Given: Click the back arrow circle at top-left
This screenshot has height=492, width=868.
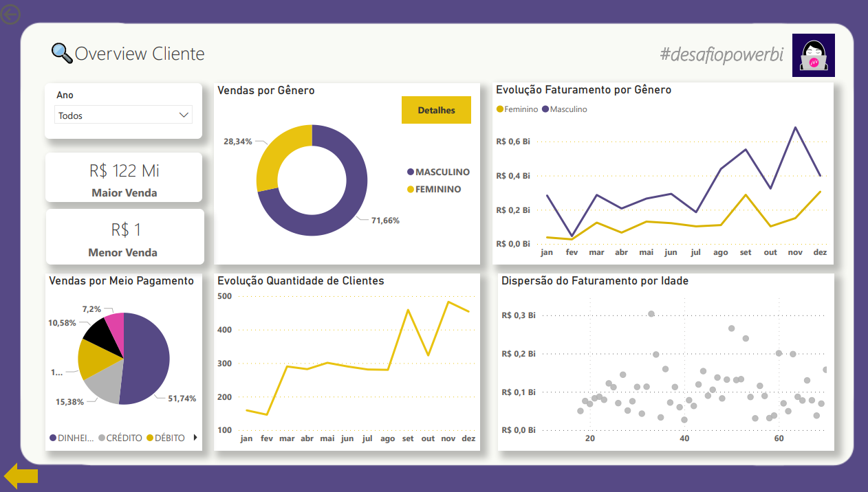Looking at the screenshot, I should pyautogui.click(x=10, y=14).
